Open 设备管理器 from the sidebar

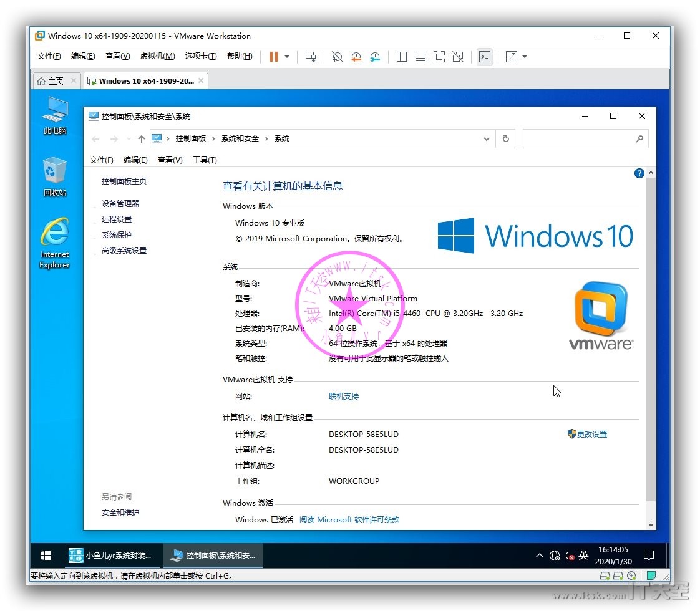point(120,203)
